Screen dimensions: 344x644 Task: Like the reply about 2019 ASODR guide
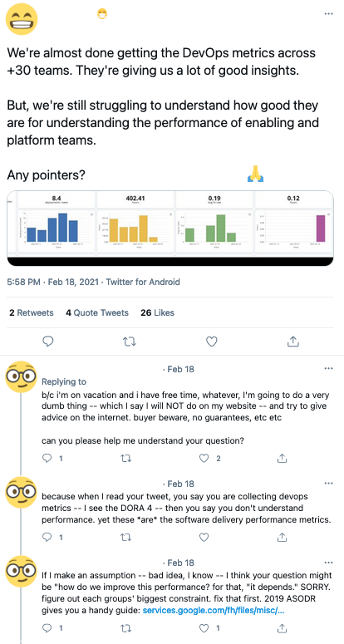tap(204, 628)
